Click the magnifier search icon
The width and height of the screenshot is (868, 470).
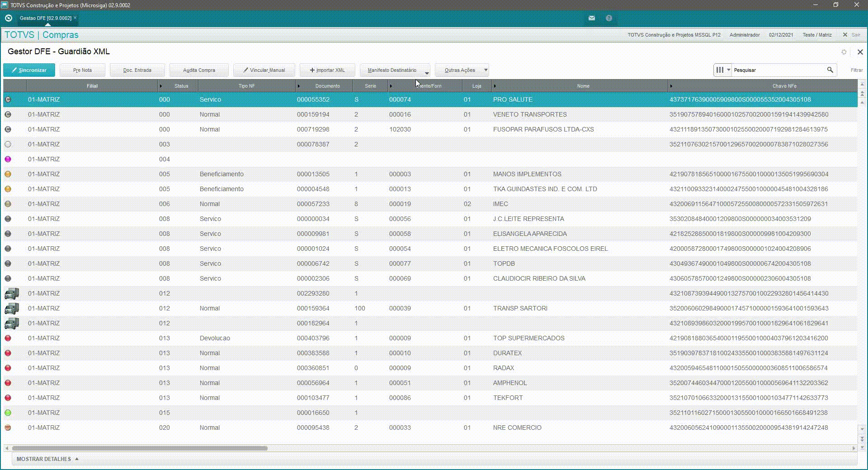coord(830,70)
